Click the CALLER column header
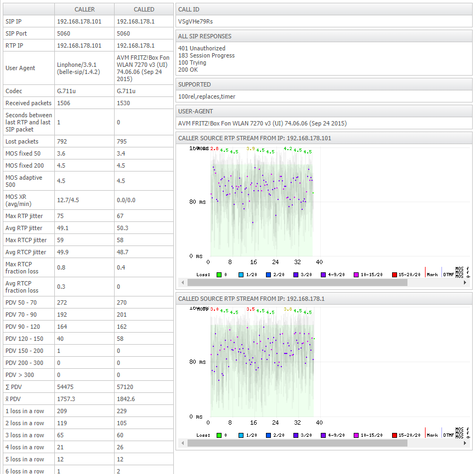The width and height of the screenshot is (476, 474). coord(84,10)
